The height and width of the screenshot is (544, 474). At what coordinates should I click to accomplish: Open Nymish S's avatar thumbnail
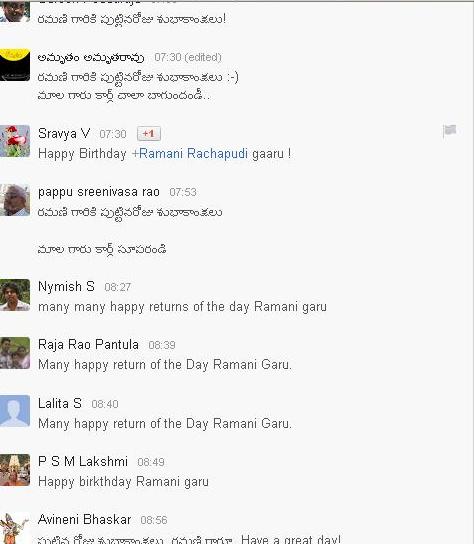(x=15, y=295)
